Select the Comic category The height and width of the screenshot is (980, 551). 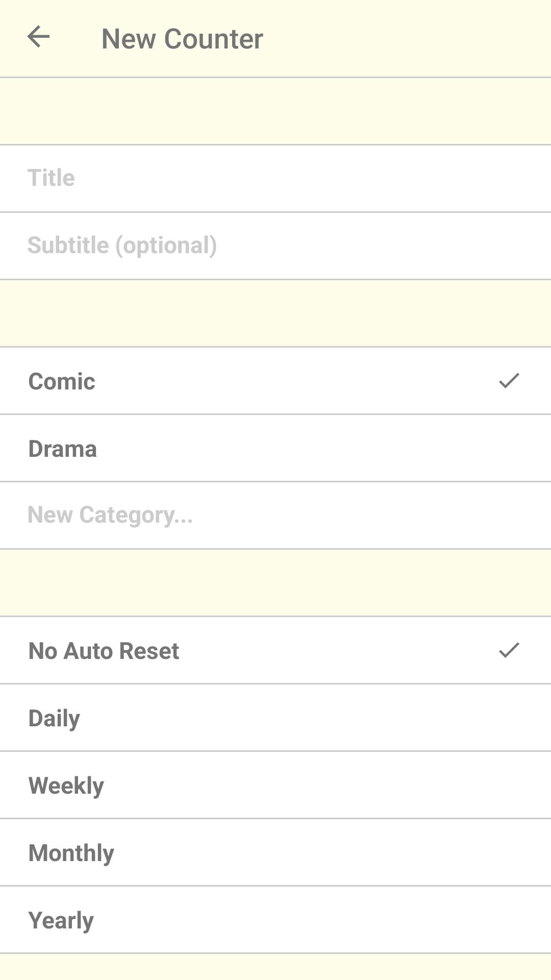click(275, 381)
